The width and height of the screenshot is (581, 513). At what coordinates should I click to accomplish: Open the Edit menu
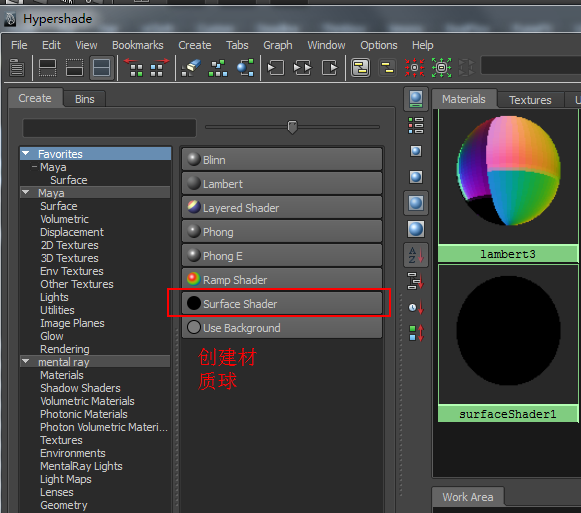pyautogui.click(x=51, y=45)
